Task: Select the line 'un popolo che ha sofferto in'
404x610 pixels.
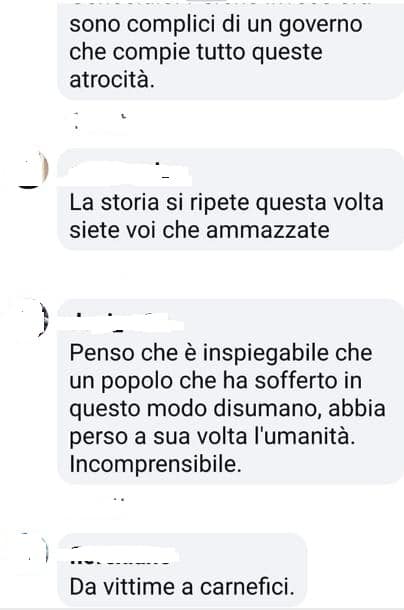Action: click(x=216, y=381)
